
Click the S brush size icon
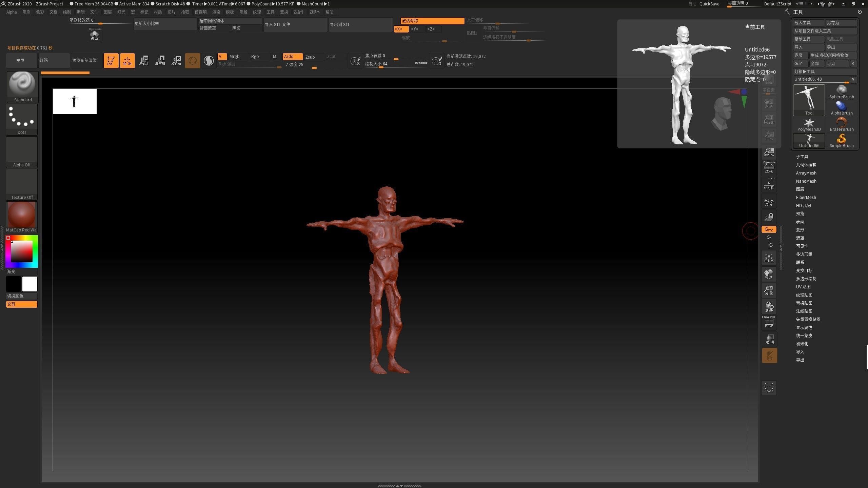(x=355, y=61)
